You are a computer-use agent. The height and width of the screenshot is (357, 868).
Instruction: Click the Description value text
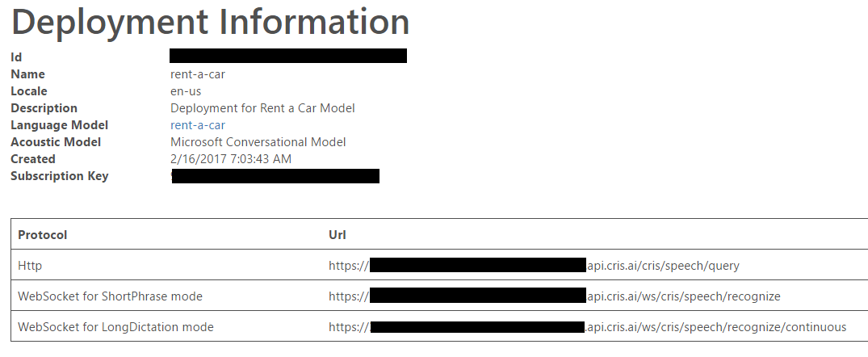[262, 108]
